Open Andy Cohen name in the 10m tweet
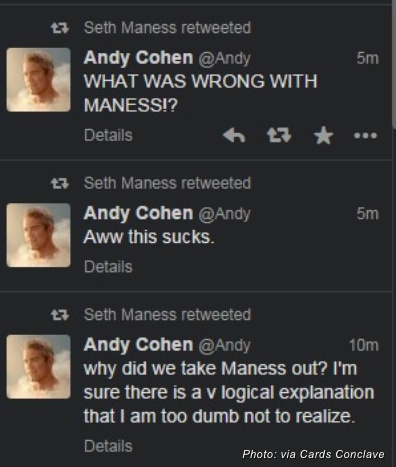 click(x=138, y=345)
